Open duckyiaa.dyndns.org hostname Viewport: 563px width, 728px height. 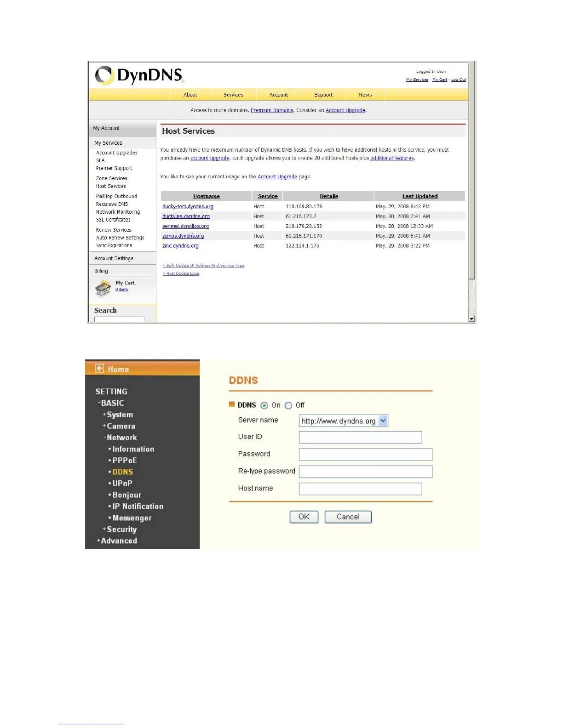pyautogui.click(x=186, y=216)
